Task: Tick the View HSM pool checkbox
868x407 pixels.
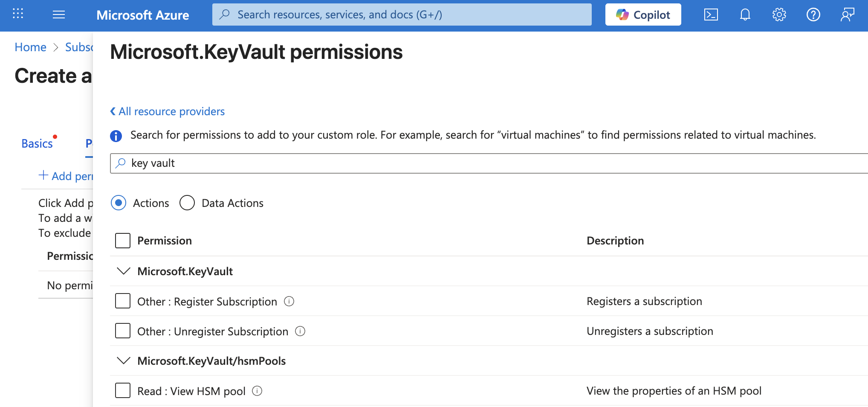Action: click(x=123, y=391)
